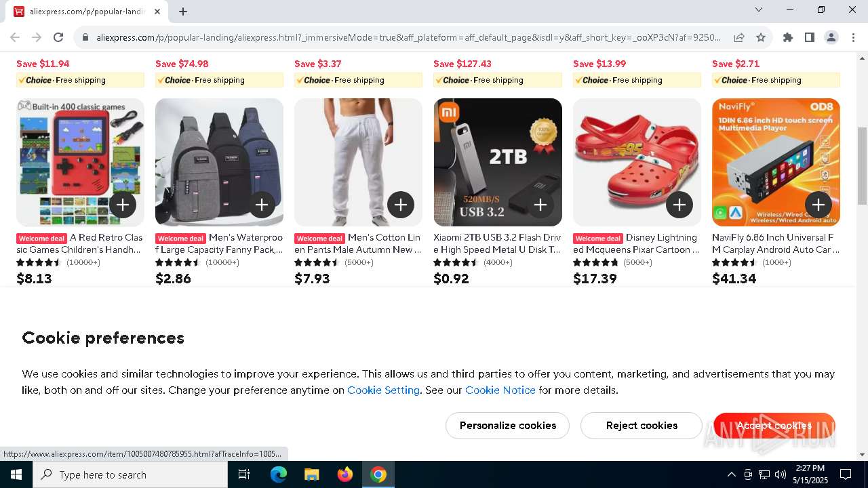Image resolution: width=868 pixels, height=488 pixels.
Task: Open Chrome's three-dot menu
Action: [x=853, y=37]
